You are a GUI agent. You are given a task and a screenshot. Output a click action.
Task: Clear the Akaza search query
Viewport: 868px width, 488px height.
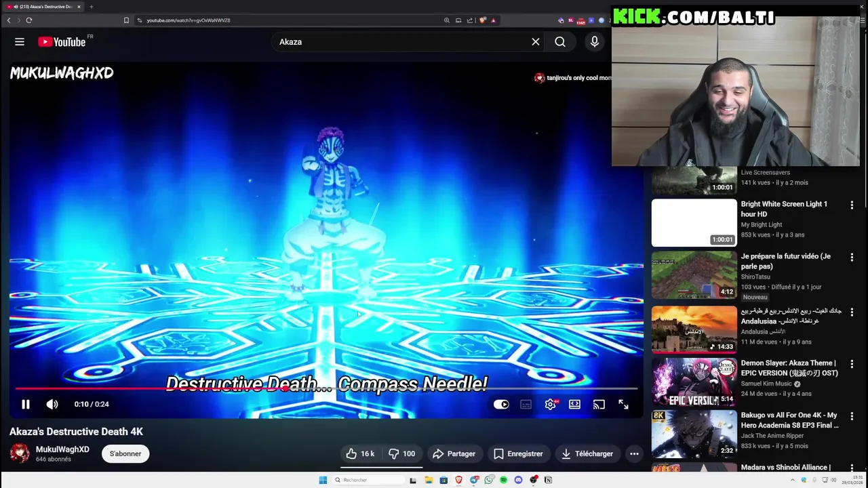536,42
